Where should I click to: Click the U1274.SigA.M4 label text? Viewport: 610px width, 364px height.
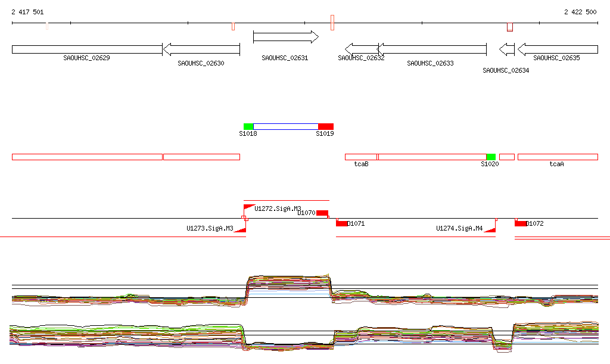[459, 228]
